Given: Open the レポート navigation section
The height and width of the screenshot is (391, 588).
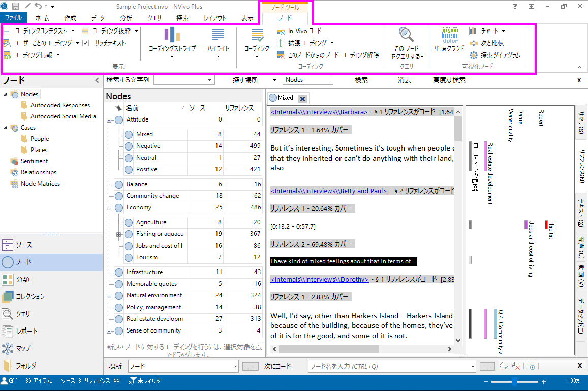Looking at the screenshot, I should pos(51,331).
